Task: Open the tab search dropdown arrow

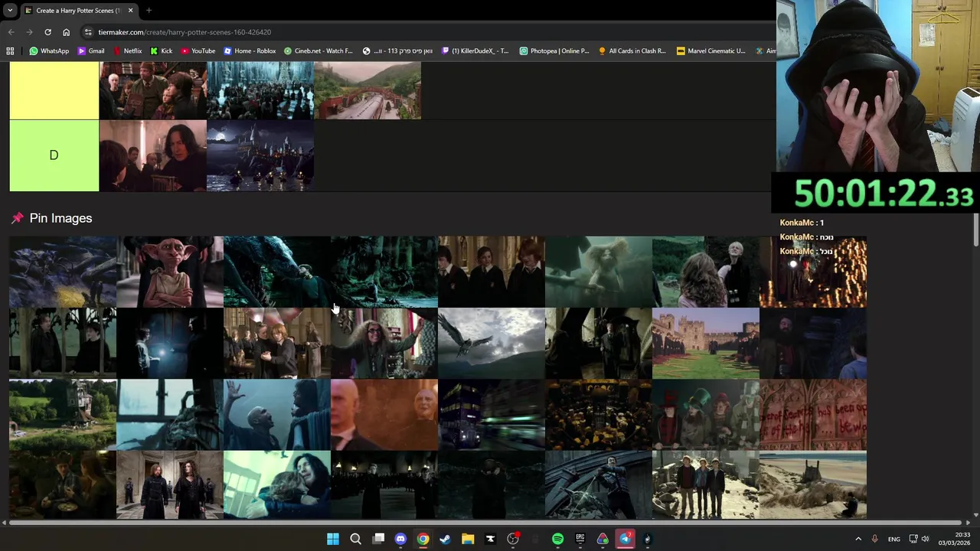Action: coord(10,11)
